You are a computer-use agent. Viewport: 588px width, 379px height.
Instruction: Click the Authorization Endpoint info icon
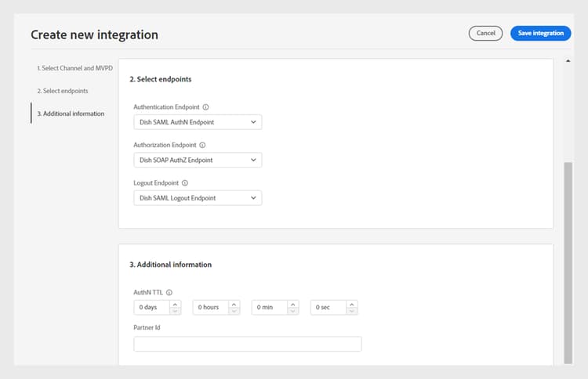[202, 145]
